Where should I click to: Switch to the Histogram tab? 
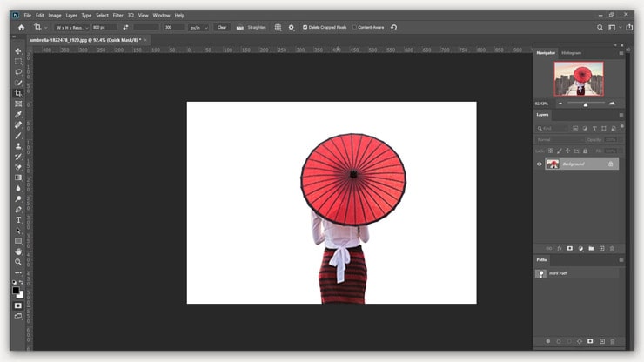571,53
